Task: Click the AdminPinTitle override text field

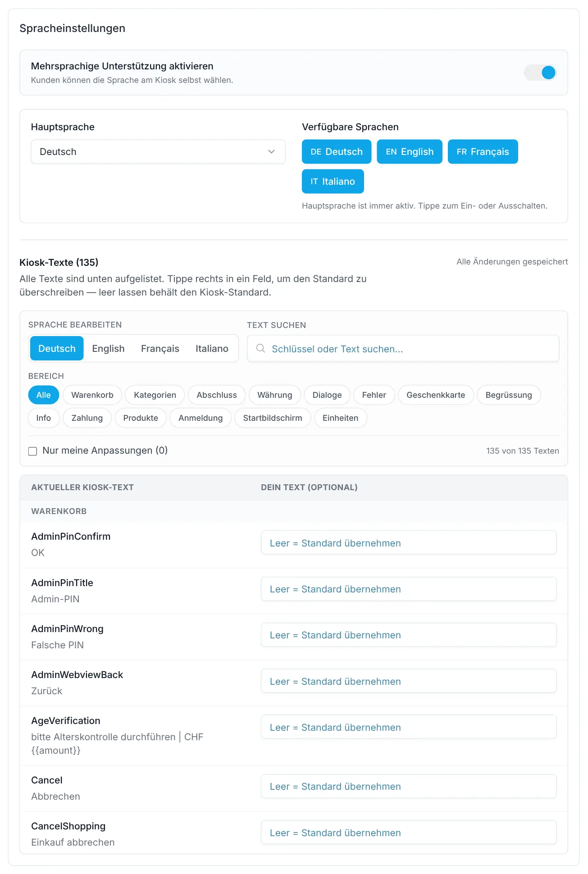Action: (x=409, y=589)
